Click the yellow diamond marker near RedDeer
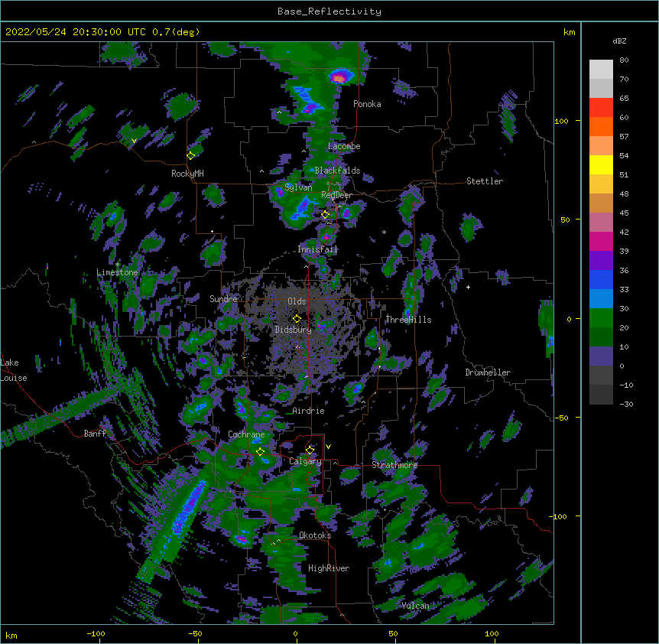 pyautogui.click(x=326, y=215)
